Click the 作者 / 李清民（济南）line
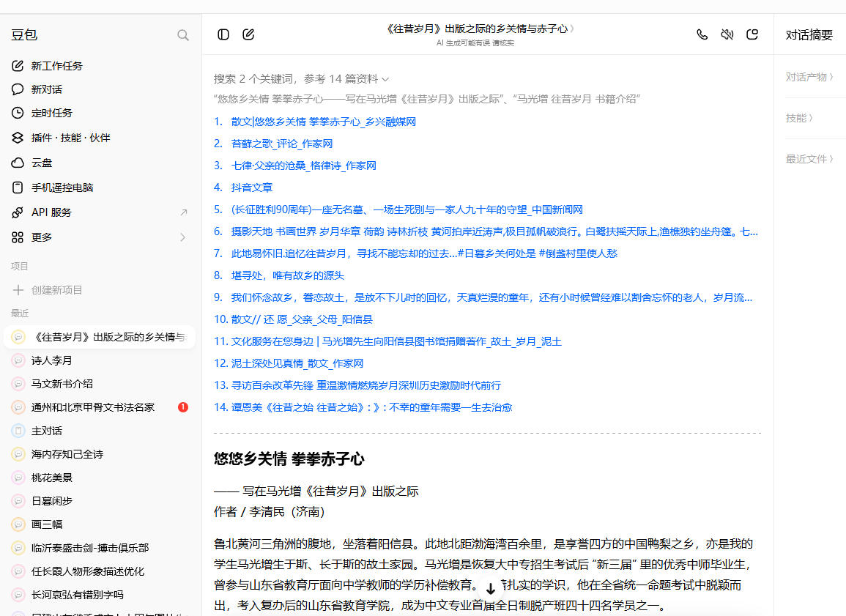This screenshot has height=616, width=846. (270, 512)
